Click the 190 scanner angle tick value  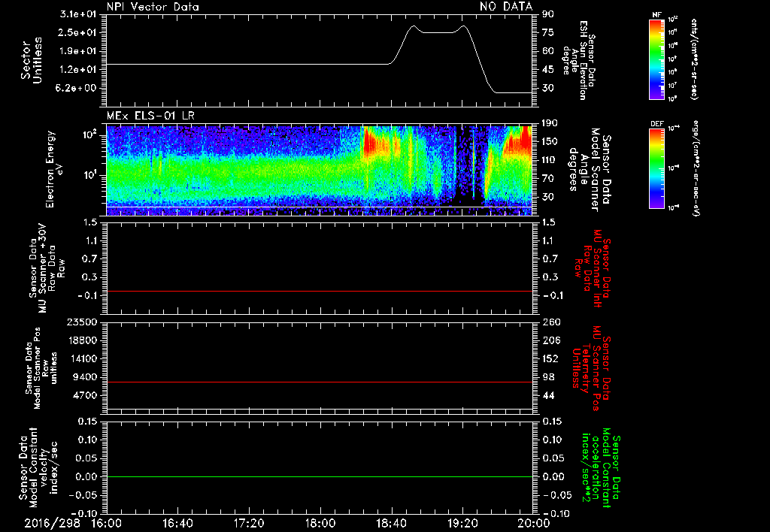point(551,123)
